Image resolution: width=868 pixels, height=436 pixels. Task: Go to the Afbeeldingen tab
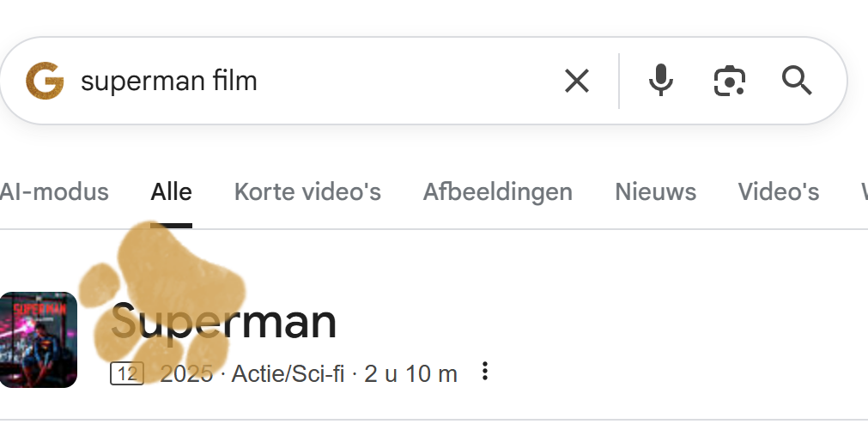(497, 192)
